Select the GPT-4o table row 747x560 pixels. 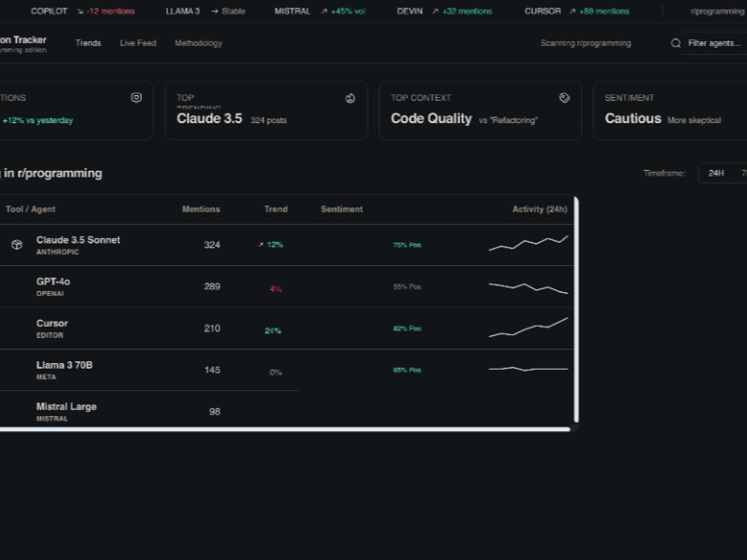click(280, 287)
